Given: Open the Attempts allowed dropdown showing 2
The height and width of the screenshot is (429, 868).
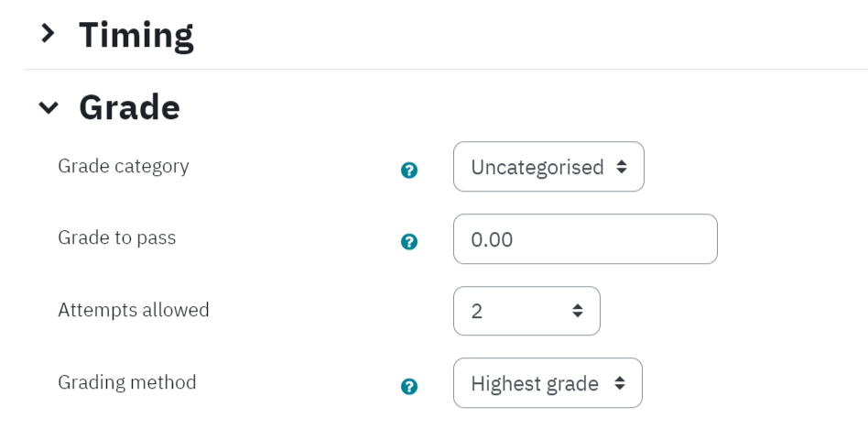Looking at the screenshot, I should [x=526, y=311].
